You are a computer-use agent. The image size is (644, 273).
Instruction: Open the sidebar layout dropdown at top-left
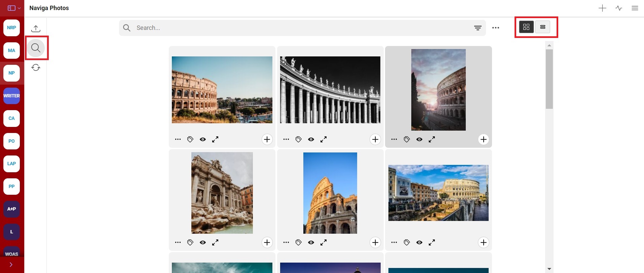pos(14,8)
